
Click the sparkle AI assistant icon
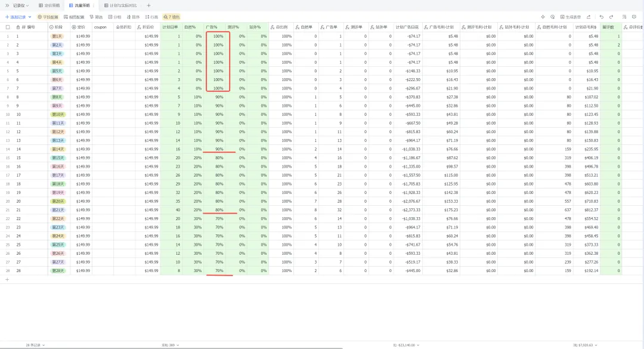coord(543,17)
